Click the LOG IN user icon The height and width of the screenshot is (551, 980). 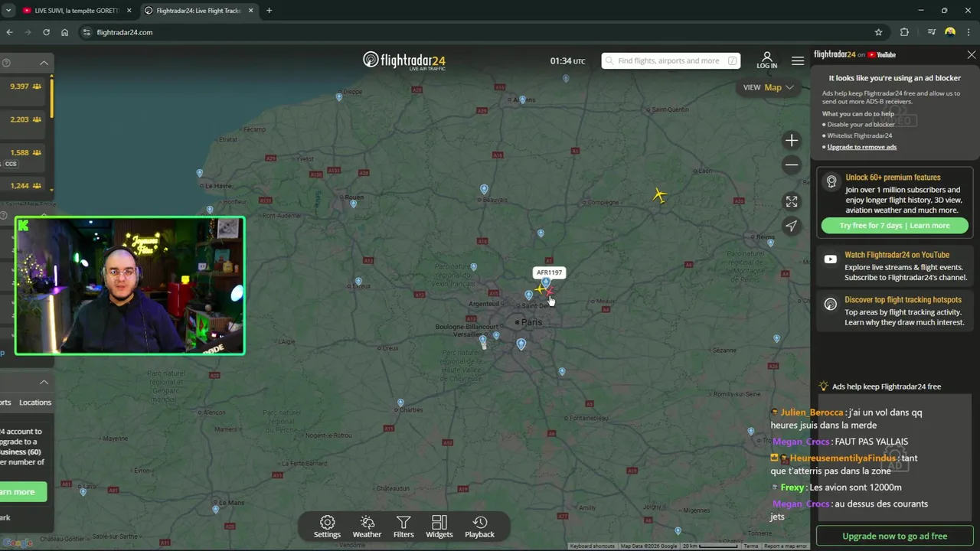click(766, 60)
